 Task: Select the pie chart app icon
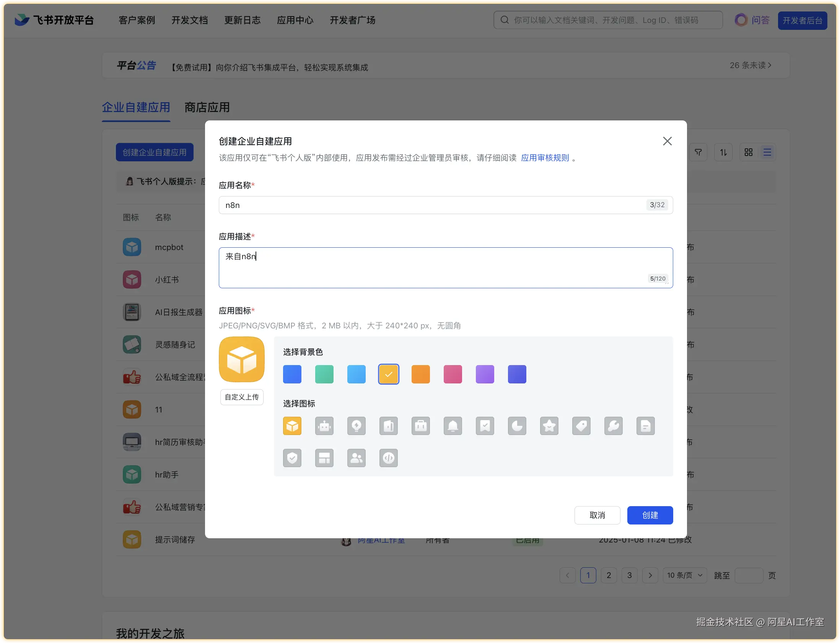(x=517, y=426)
